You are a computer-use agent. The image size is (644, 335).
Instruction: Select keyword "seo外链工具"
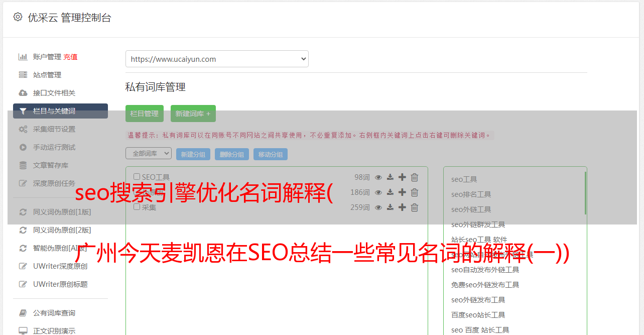click(x=471, y=209)
